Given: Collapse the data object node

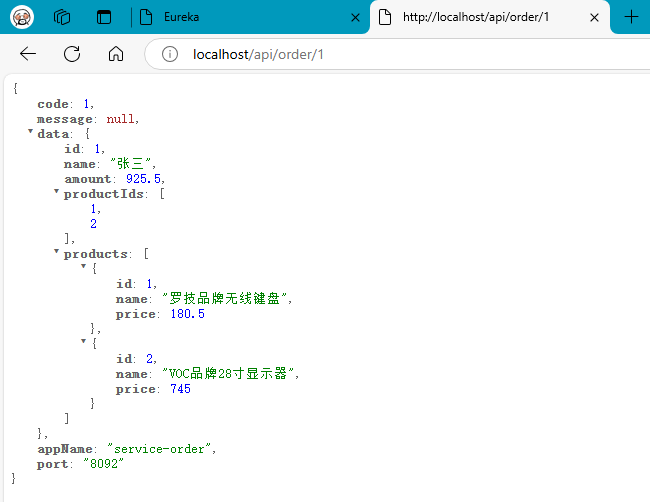Looking at the screenshot, I should [x=30, y=132].
